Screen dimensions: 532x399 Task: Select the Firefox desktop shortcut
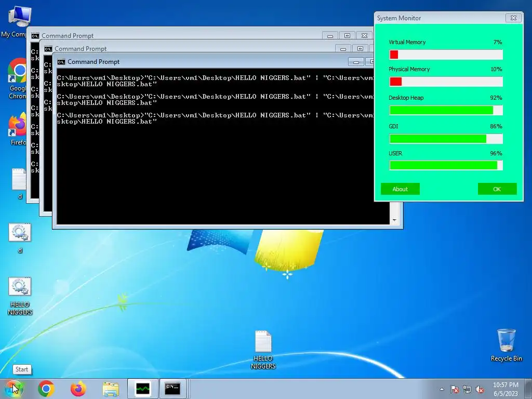click(18, 129)
